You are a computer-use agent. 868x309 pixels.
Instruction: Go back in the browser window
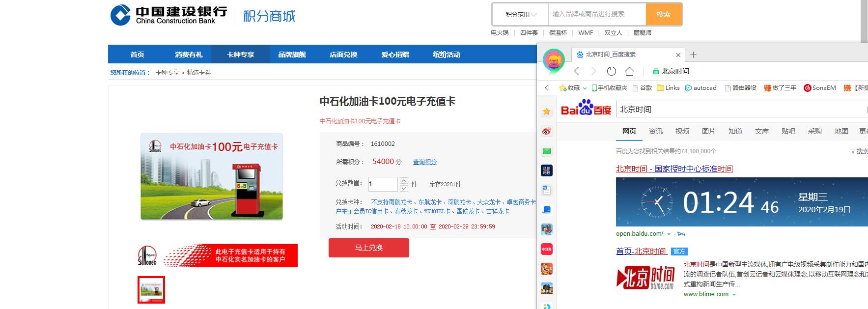pos(577,71)
